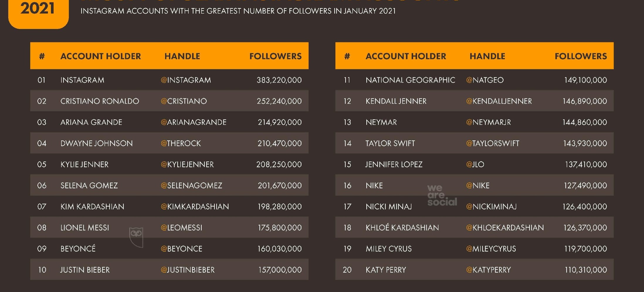Screen dimensions: 644x292
Task: Click left table's Account Holder header
Action: tap(101, 56)
